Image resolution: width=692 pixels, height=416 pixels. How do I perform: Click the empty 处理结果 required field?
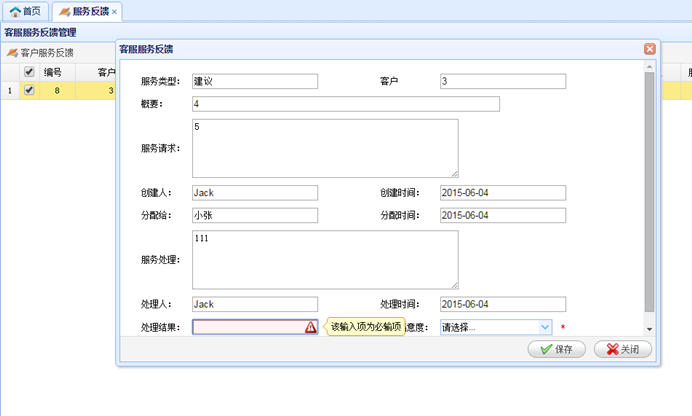pos(255,327)
